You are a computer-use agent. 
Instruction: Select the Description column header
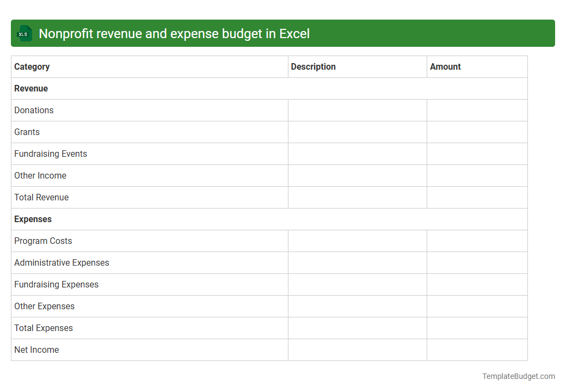313,66
